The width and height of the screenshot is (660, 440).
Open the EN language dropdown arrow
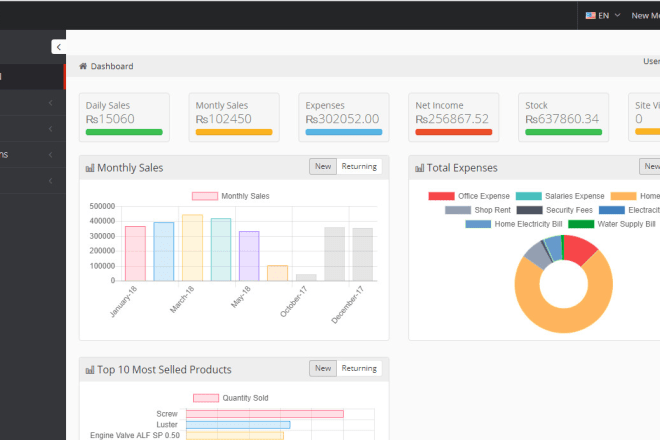(x=617, y=15)
